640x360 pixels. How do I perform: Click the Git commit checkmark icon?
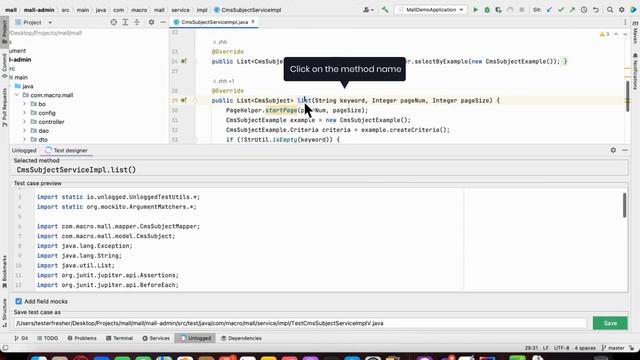561,10
